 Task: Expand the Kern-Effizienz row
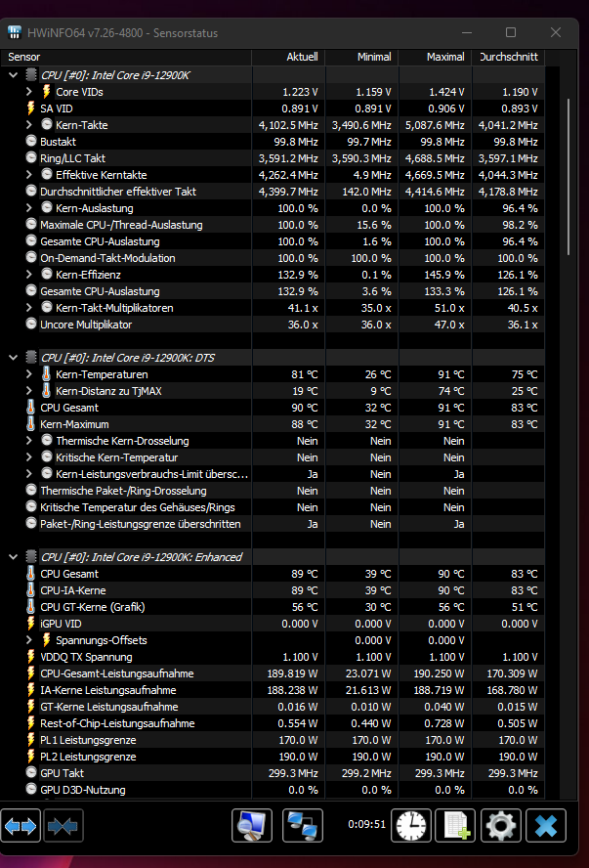(29, 274)
